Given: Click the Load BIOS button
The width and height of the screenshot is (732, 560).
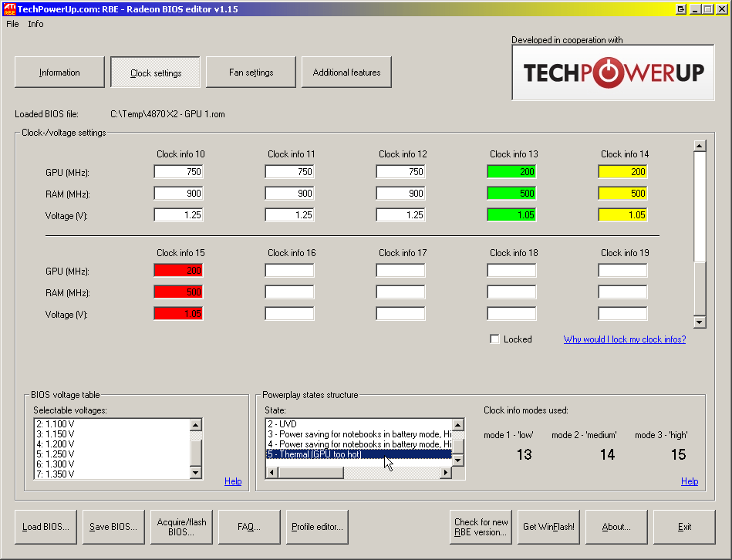Looking at the screenshot, I should pyautogui.click(x=46, y=526).
